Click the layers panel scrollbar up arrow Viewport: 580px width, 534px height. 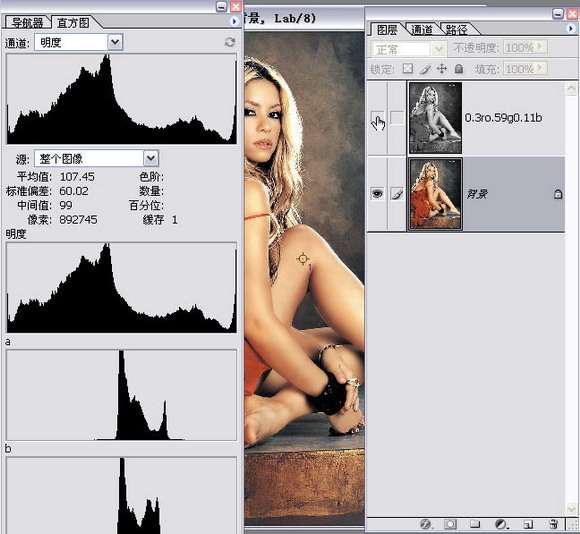[x=571, y=89]
